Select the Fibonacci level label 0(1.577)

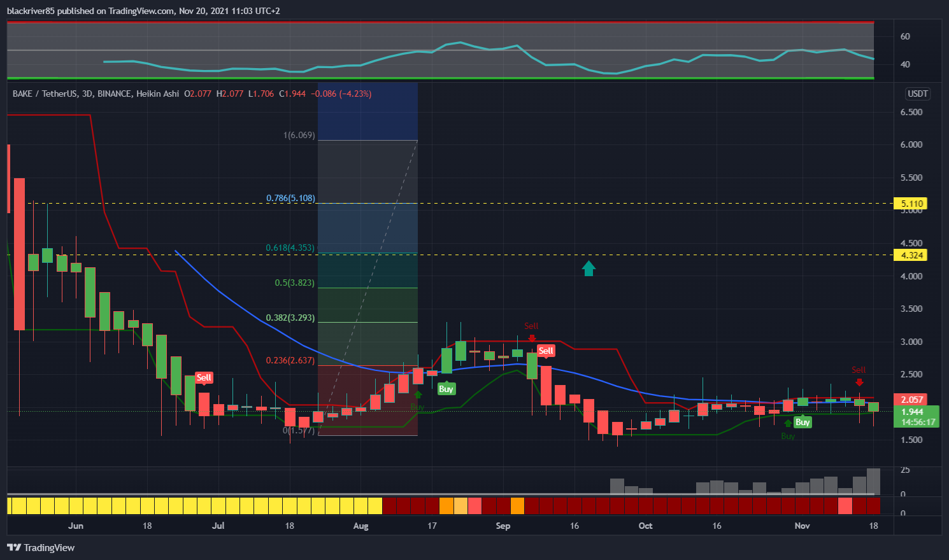click(x=299, y=430)
